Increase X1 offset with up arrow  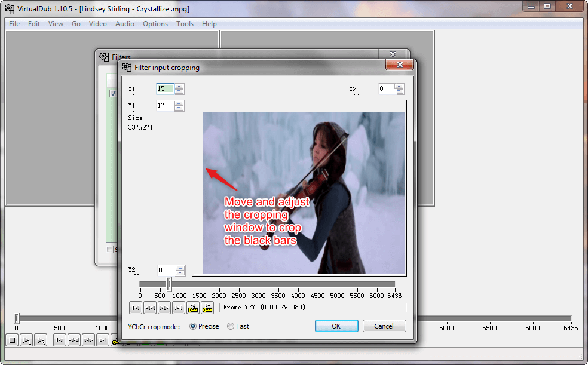click(179, 86)
